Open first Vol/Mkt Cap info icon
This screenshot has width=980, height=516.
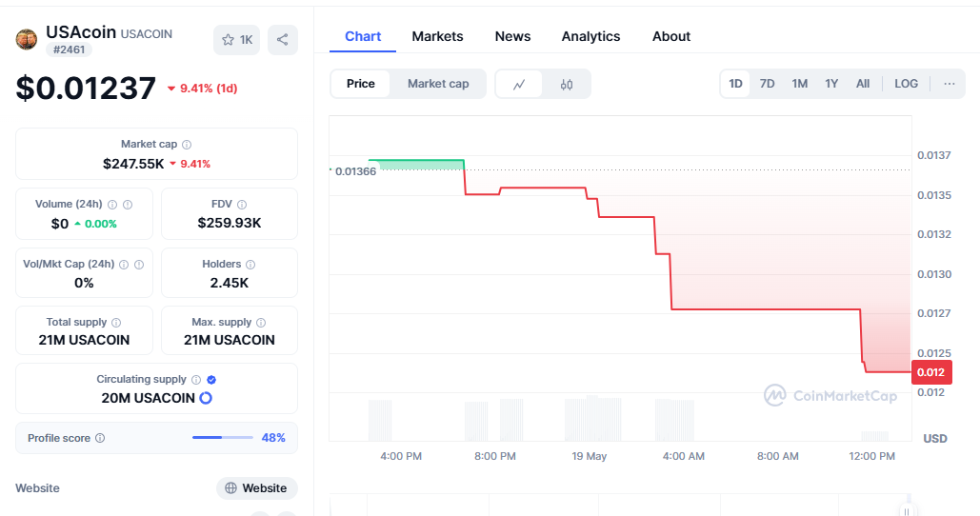tap(124, 265)
